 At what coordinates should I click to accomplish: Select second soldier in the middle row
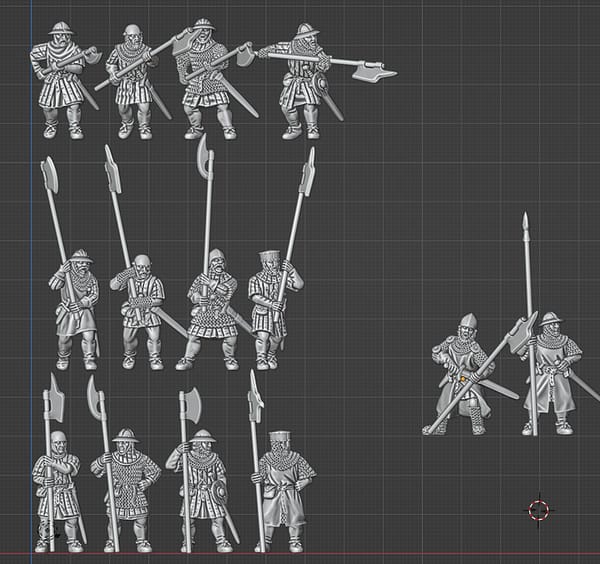tap(142, 312)
